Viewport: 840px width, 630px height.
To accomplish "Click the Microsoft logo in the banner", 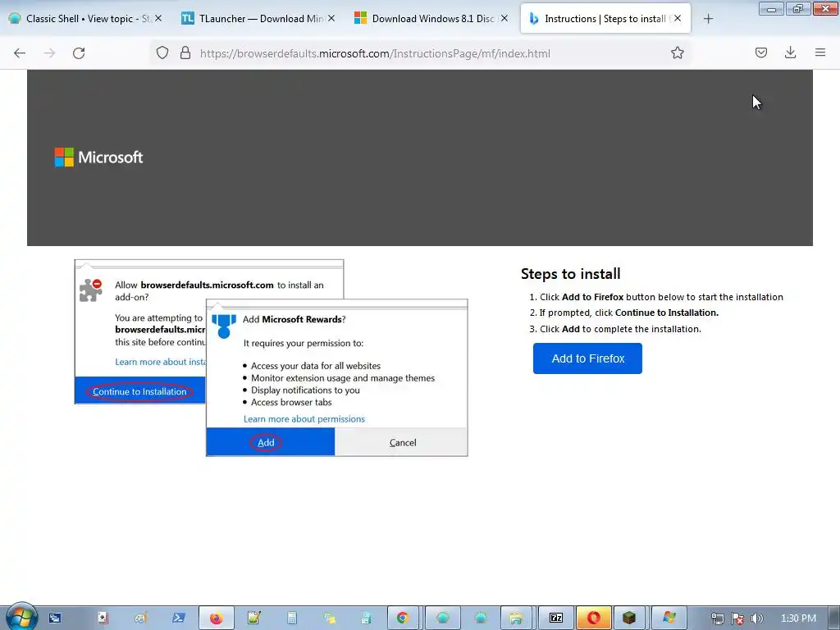I will (99, 157).
